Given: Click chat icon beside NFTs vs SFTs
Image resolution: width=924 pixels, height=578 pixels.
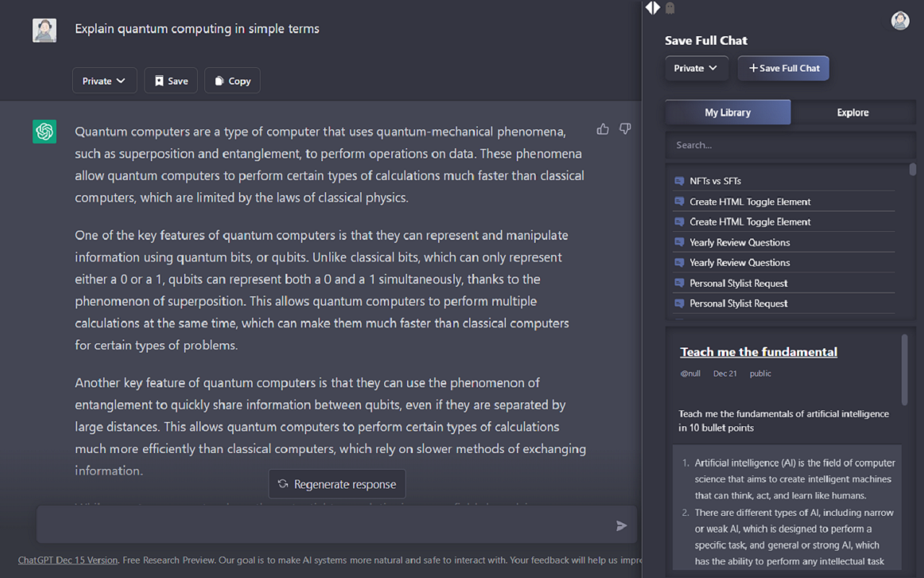Looking at the screenshot, I should click(679, 181).
